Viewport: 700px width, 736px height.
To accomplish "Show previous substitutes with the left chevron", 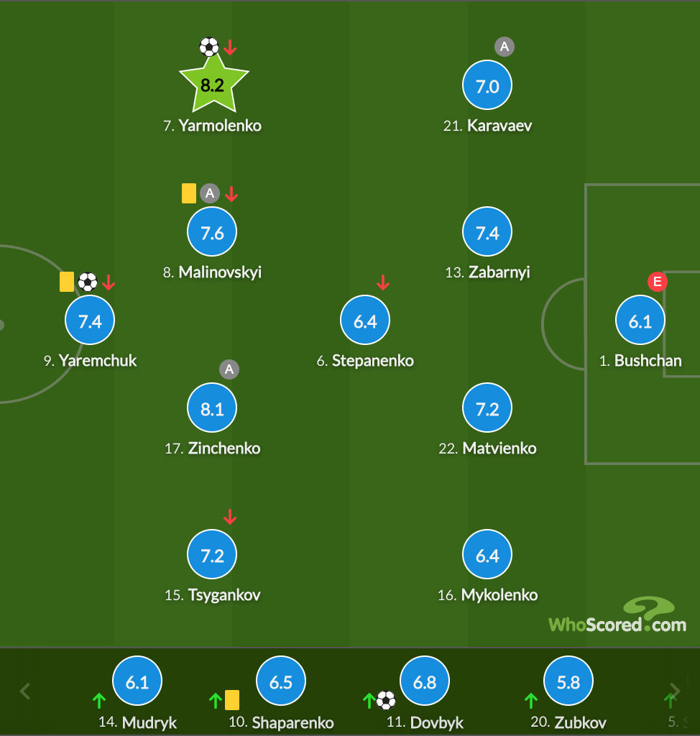I will click(25, 691).
